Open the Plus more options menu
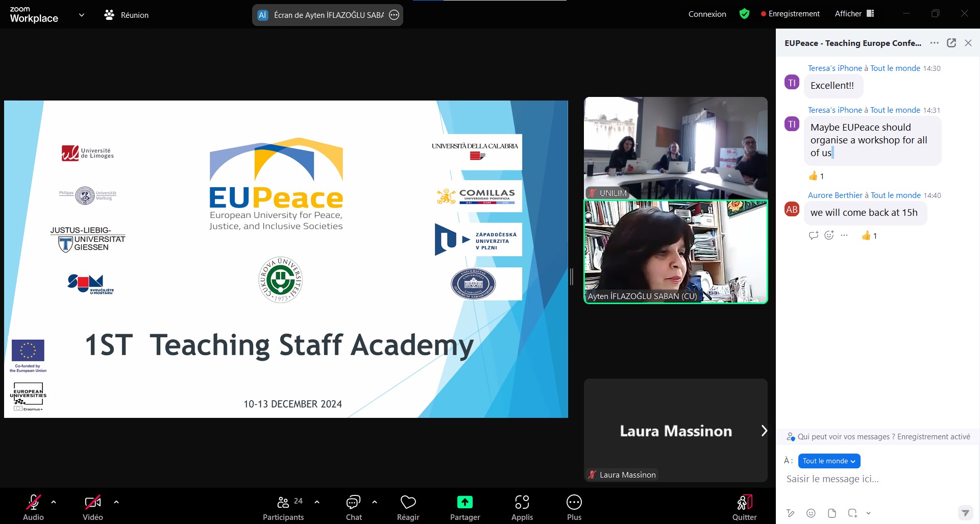Image resolution: width=980 pixels, height=524 pixels. [574, 507]
